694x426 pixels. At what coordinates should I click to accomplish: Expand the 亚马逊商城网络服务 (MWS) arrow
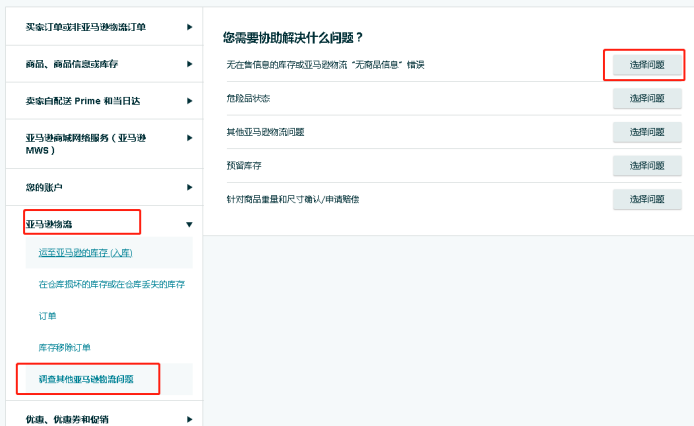point(189,138)
